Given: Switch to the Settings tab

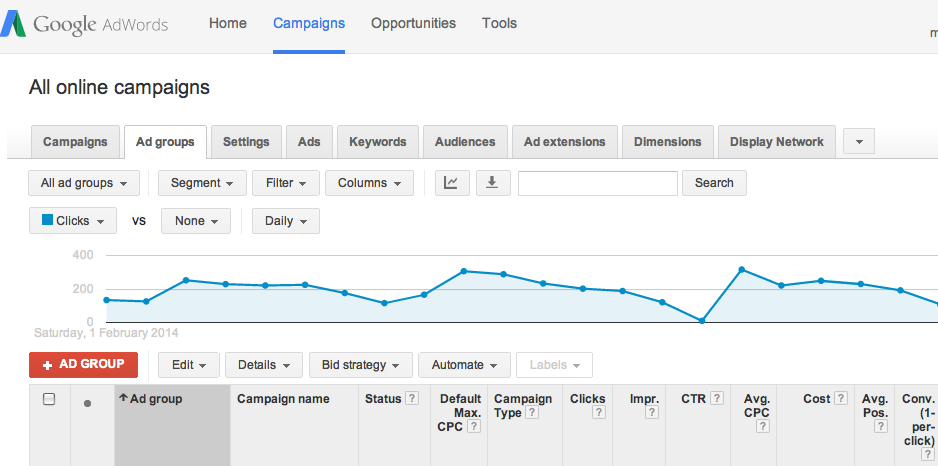Looking at the screenshot, I should click(x=246, y=142).
